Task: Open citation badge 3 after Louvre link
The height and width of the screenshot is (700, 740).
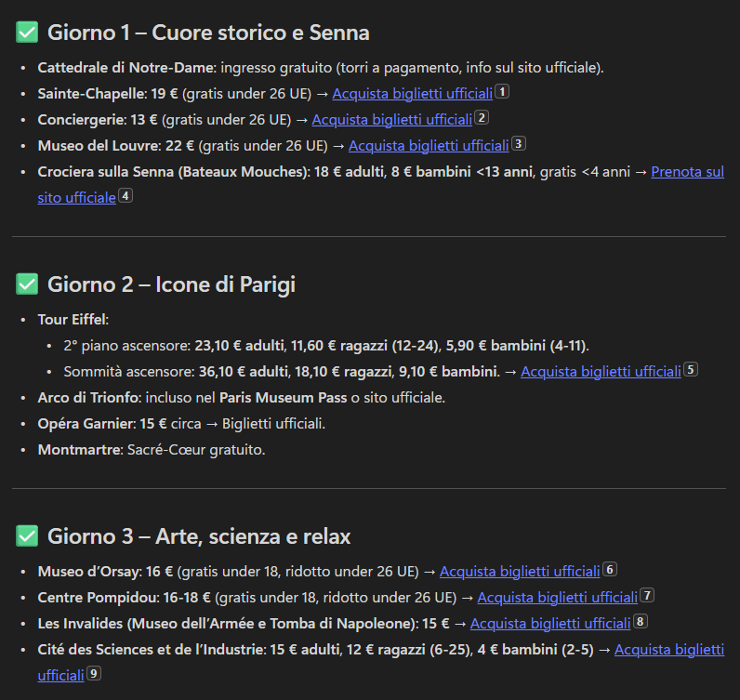Action: tap(518, 143)
